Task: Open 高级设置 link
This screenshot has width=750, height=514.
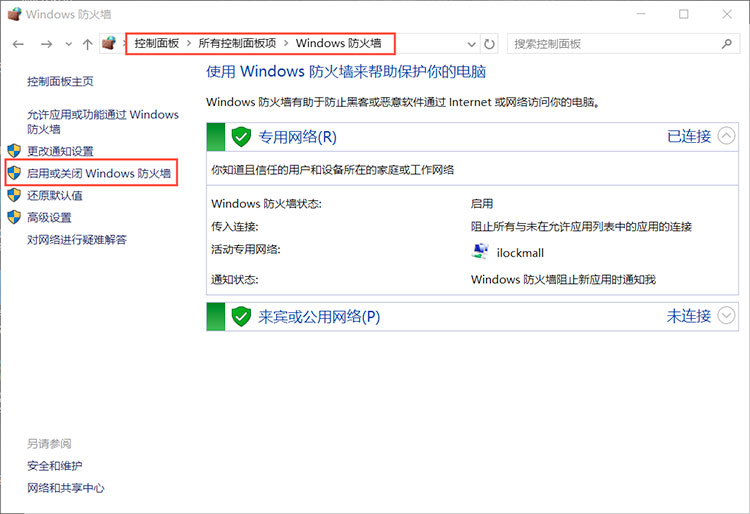Action: (x=49, y=218)
